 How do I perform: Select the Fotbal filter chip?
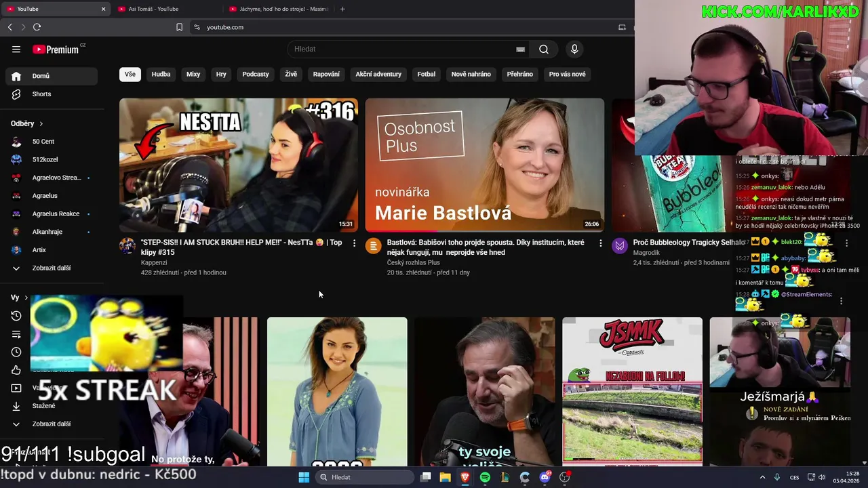(x=427, y=74)
